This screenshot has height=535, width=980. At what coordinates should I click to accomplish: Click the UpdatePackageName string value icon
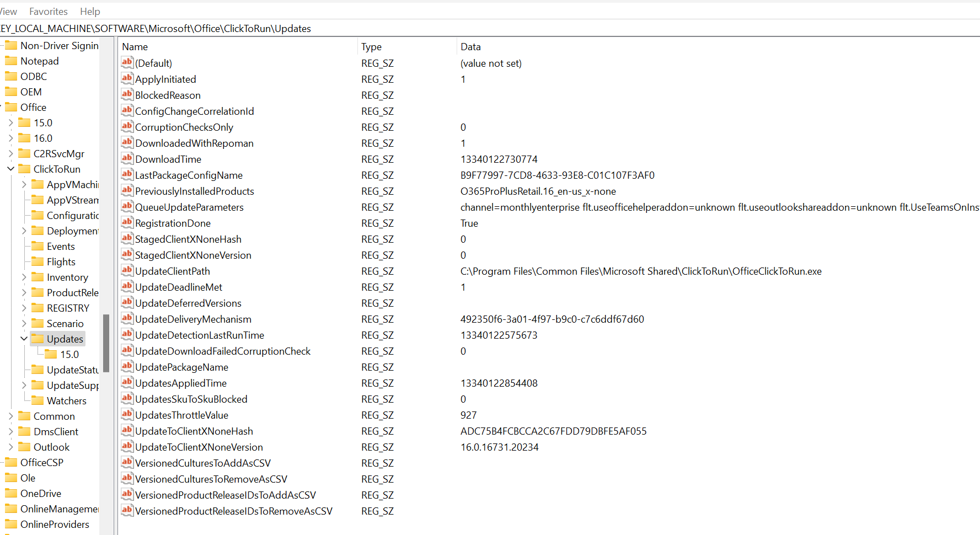127,366
